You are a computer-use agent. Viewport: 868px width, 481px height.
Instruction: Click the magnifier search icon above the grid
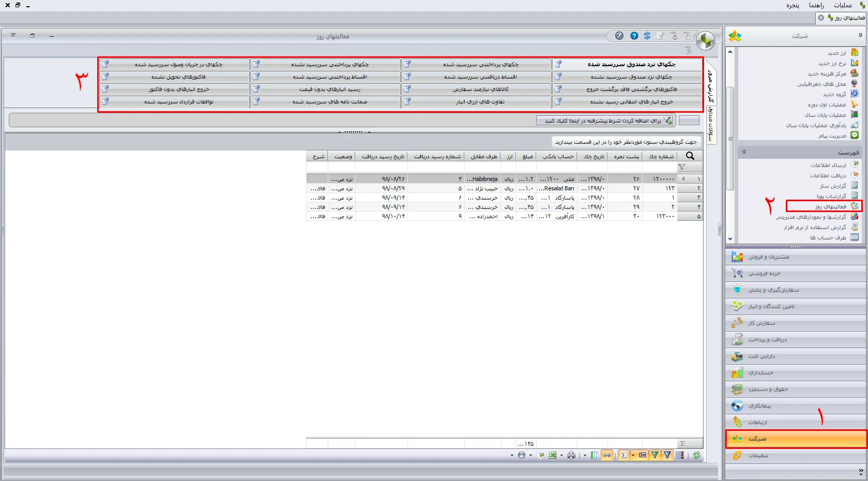click(690, 156)
